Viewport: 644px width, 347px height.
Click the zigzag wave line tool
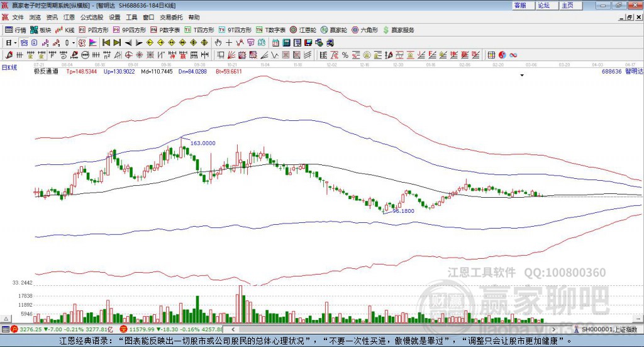tap(274, 55)
